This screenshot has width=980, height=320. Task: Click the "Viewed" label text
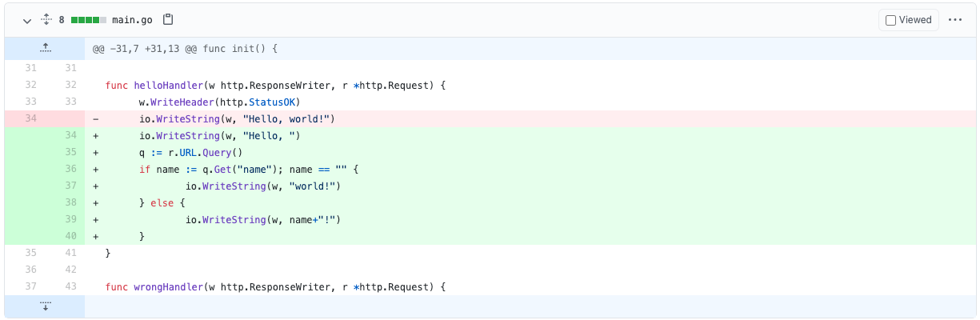[x=915, y=20]
